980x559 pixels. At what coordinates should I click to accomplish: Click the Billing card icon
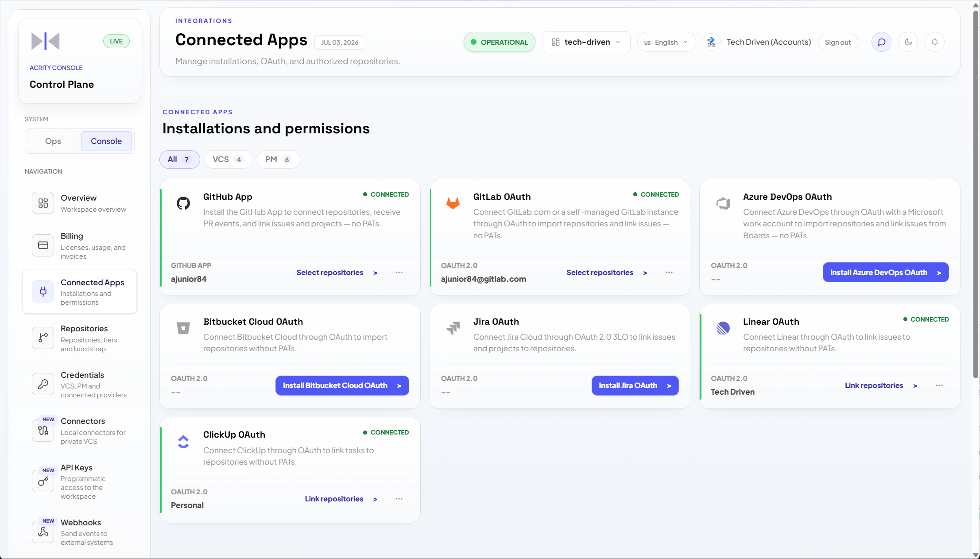[x=43, y=245]
